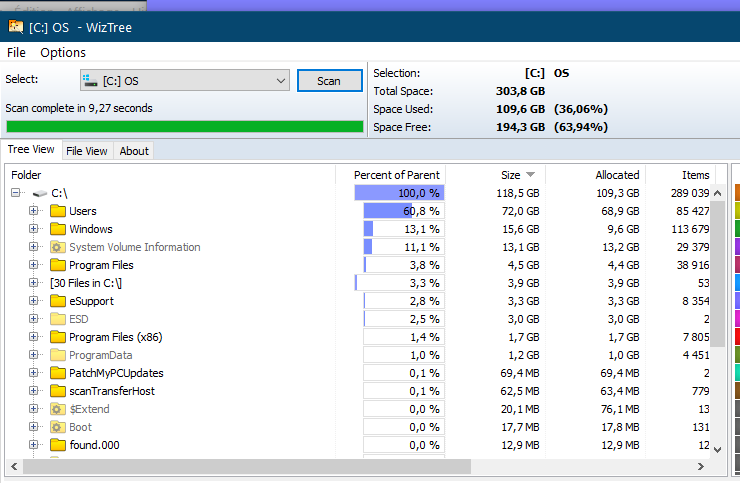Sort by Percent of Parent column header
The image size is (740, 483).
[391, 175]
